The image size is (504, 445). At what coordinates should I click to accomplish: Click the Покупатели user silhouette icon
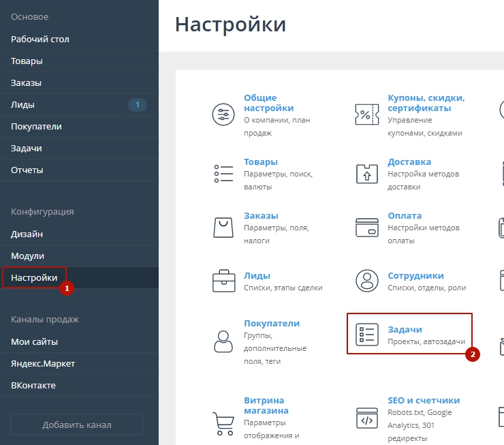[223, 339]
